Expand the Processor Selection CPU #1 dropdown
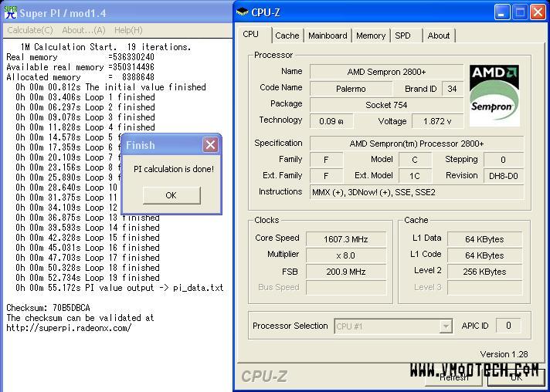 (445, 326)
